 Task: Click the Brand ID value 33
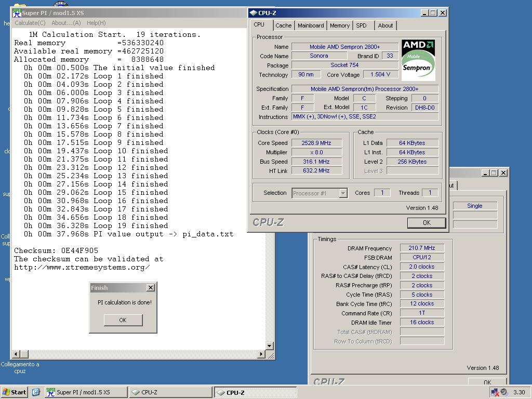390,56
